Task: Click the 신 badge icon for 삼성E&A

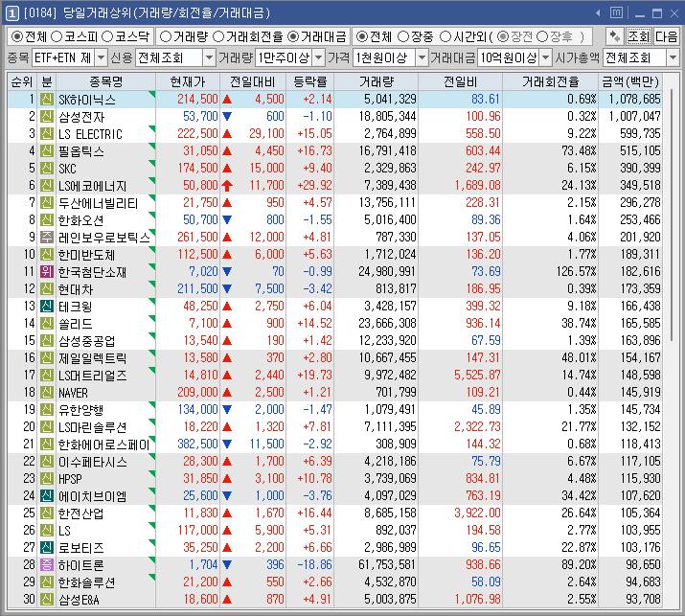Action: point(46,600)
